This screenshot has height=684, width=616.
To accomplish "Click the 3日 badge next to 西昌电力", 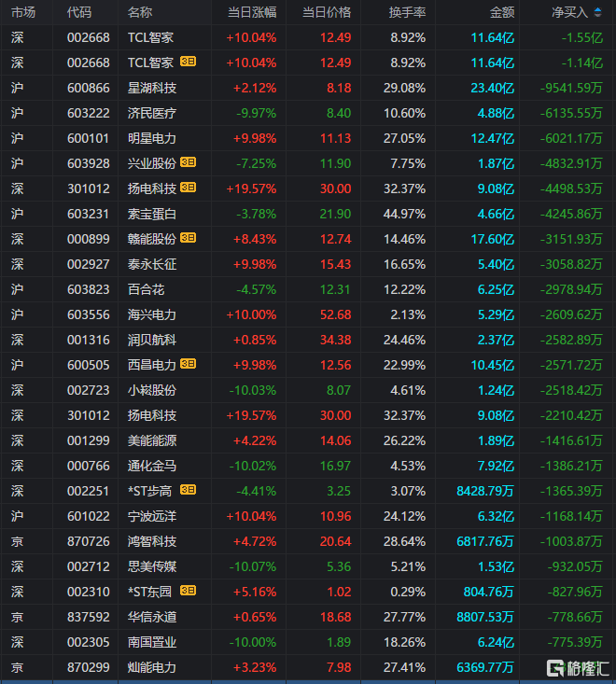I will click(188, 364).
